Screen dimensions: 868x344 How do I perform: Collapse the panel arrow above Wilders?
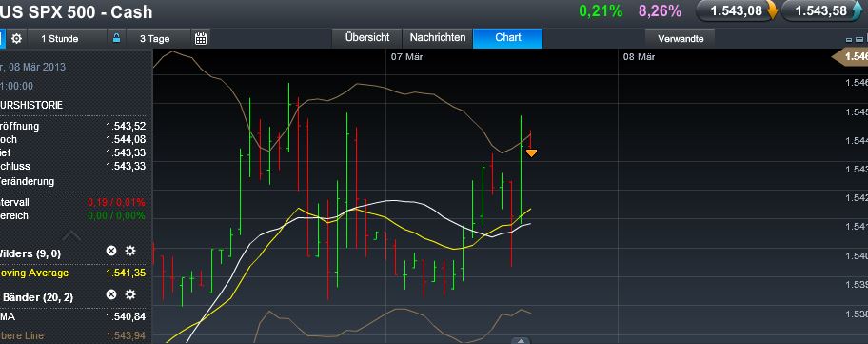pyautogui.click(x=70, y=236)
